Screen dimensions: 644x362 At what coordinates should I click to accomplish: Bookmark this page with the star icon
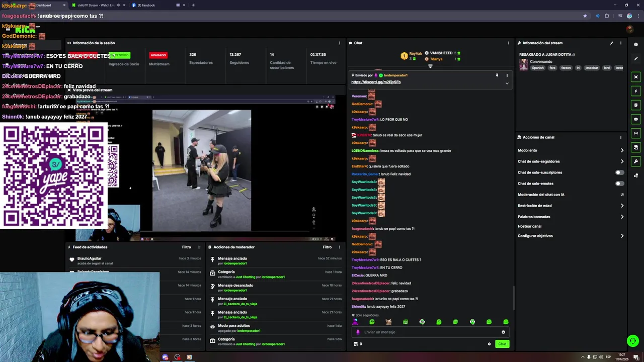click(585, 16)
